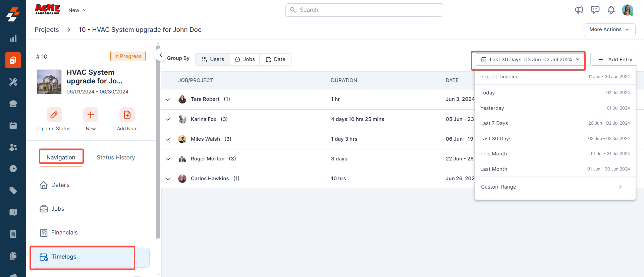Go to Projects breadcrumb link
644x277 pixels.
click(x=47, y=29)
